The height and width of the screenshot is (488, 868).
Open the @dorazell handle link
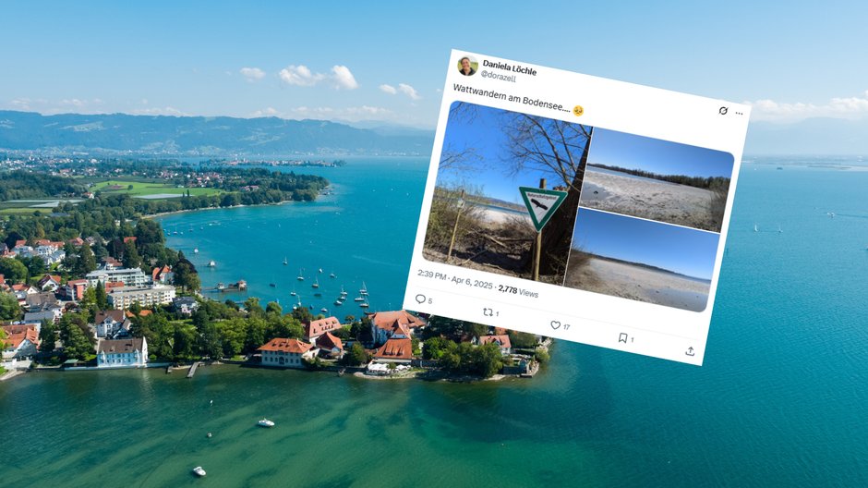tap(499, 77)
